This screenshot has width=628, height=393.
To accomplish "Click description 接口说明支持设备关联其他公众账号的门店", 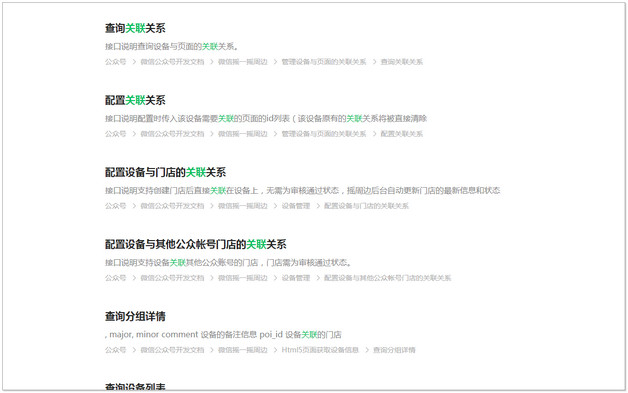I will tap(228, 263).
